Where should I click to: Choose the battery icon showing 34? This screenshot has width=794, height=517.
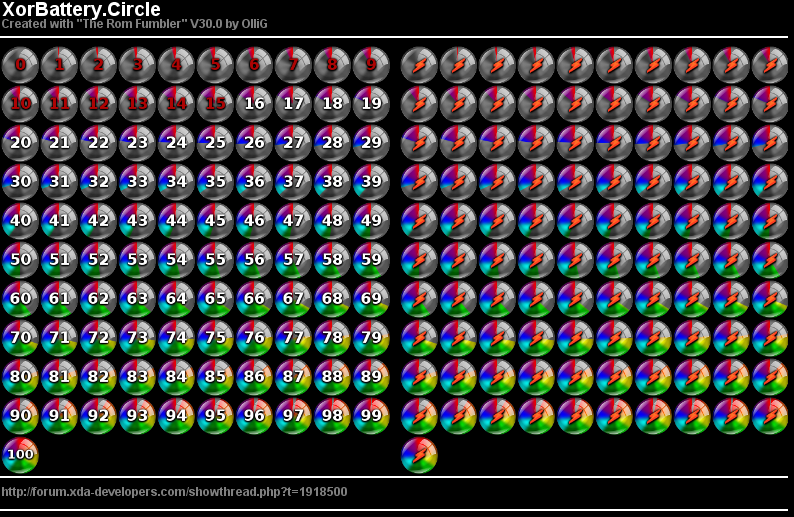176,182
